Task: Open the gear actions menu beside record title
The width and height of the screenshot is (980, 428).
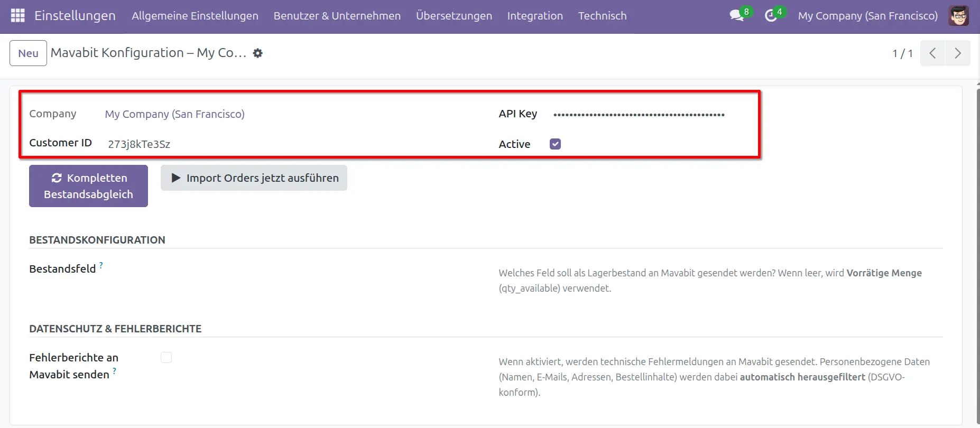Action: [x=258, y=53]
